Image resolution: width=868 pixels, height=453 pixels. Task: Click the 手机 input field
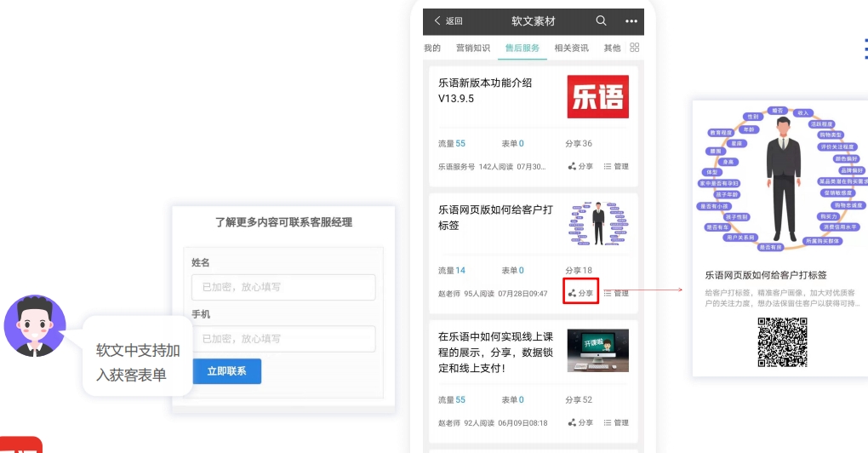[x=283, y=339]
